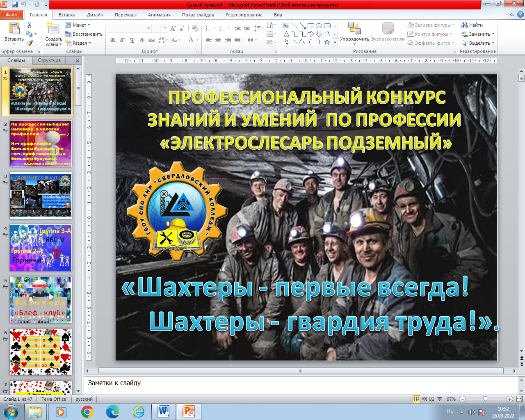The height and width of the screenshot is (420, 525).
Task: Toggle Center text alignment
Action: click(218, 40)
